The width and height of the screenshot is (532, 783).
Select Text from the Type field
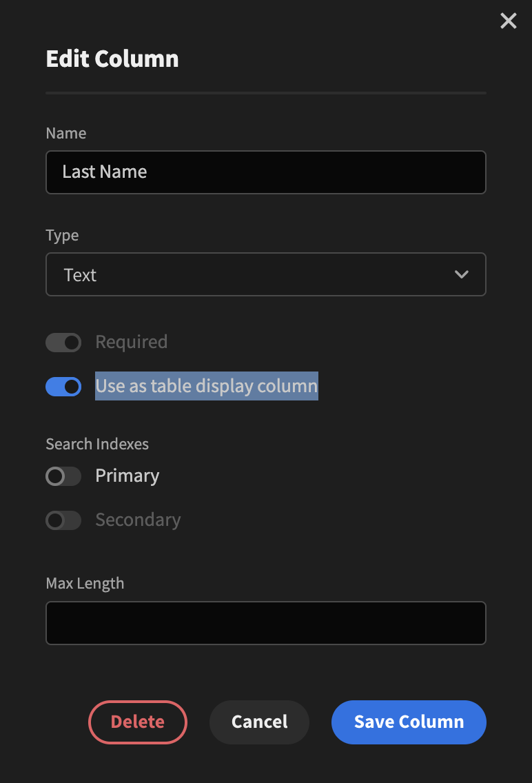(x=266, y=274)
